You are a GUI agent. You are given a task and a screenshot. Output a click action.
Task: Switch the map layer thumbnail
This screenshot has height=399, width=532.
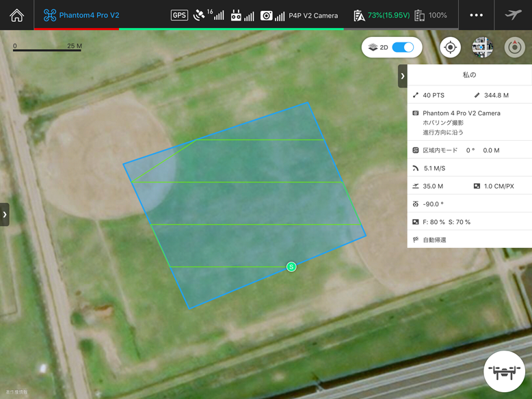point(482,47)
